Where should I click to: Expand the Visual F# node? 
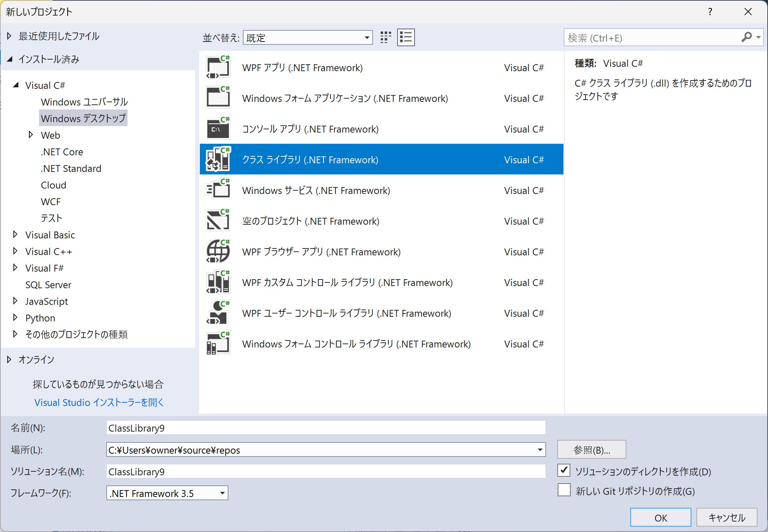pos(15,268)
